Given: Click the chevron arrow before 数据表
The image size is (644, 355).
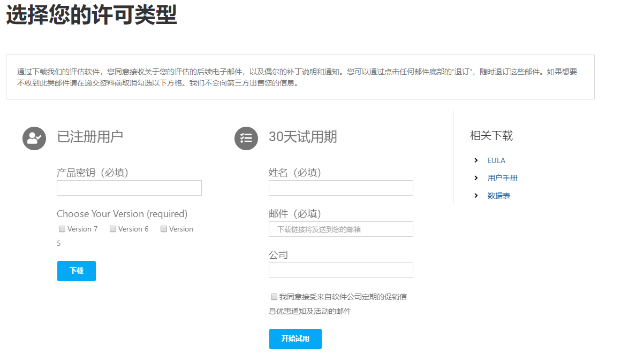Looking at the screenshot, I should pos(476,195).
